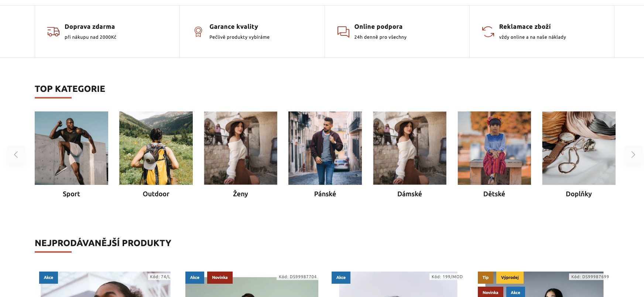Click the Novinka badge on product DS99987699
Image resolution: width=644 pixels, height=297 pixels.
point(490,292)
